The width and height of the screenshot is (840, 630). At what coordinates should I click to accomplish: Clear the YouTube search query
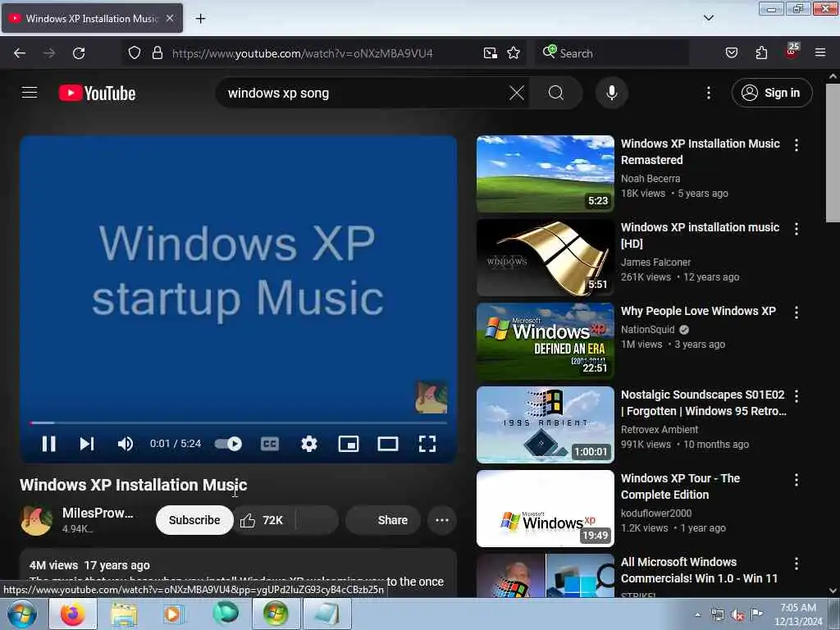click(x=517, y=93)
